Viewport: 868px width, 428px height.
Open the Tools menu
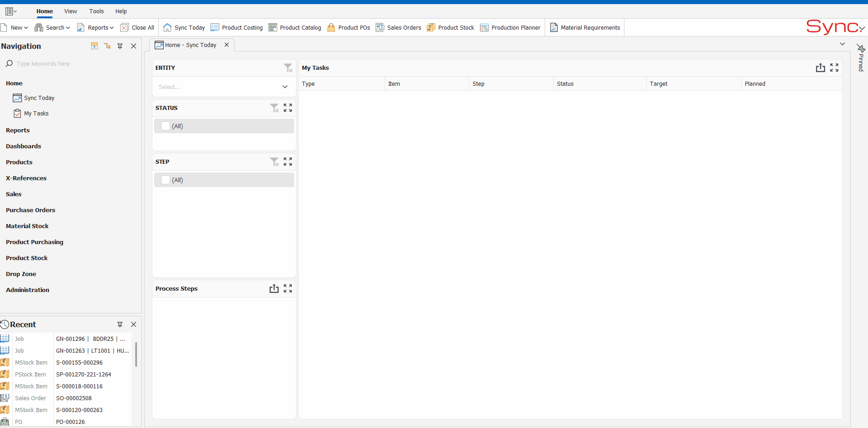coord(97,11)
